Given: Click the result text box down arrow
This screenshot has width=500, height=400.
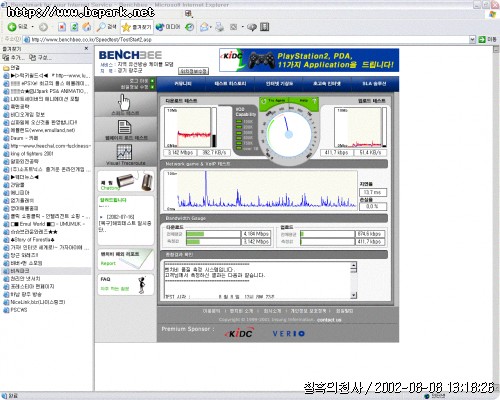Looking at the screenshot, I should tap(354, 295).
